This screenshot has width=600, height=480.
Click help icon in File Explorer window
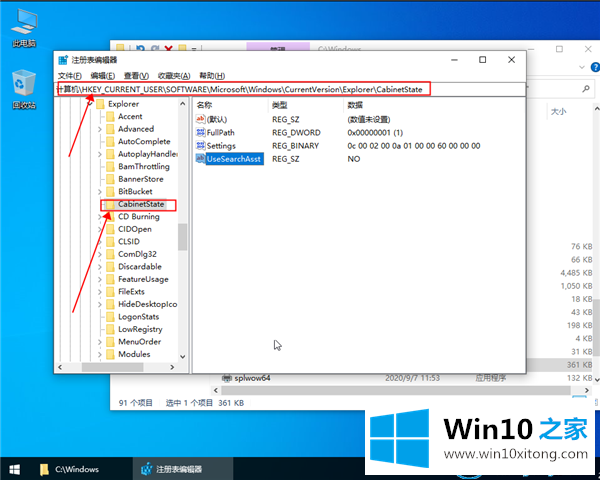click(595, 67)
